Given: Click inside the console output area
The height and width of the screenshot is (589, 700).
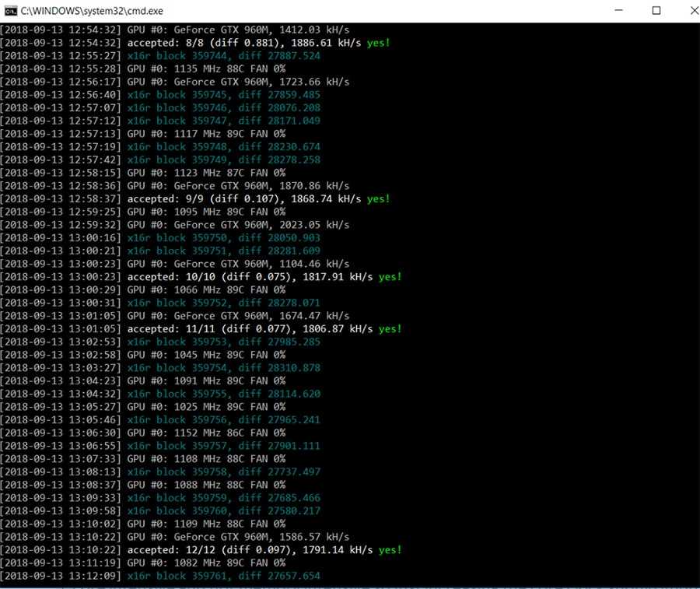Looking at the screenshot, I should 350,311.
